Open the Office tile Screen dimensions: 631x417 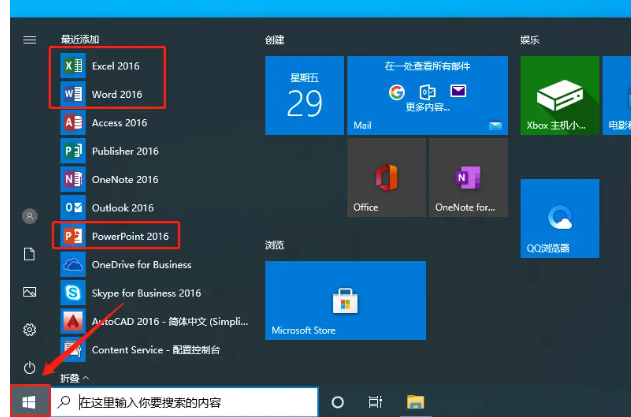pos(386,178)
